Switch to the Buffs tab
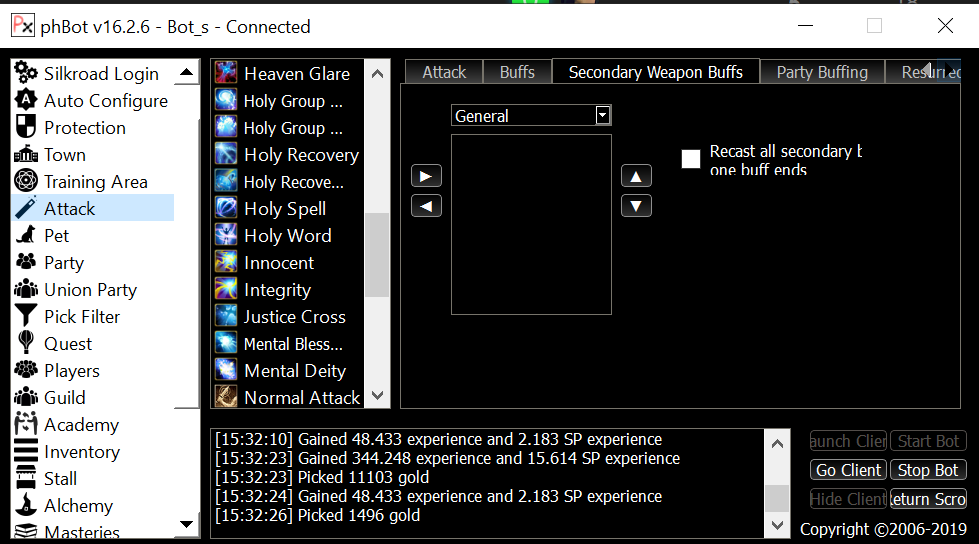 [517, 72]
